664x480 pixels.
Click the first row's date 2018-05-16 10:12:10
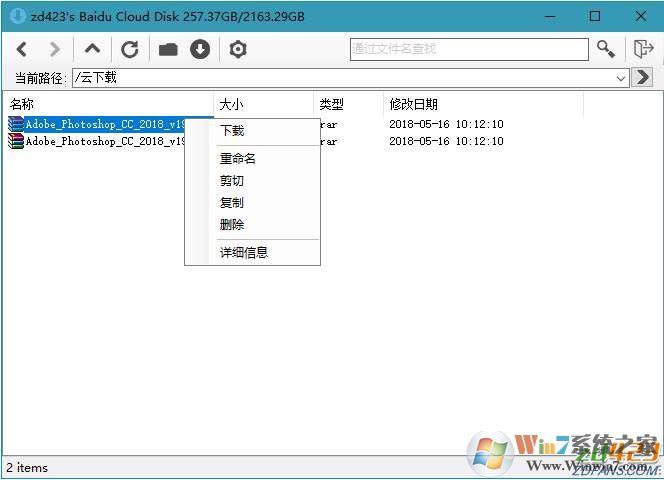pos(446,124)
